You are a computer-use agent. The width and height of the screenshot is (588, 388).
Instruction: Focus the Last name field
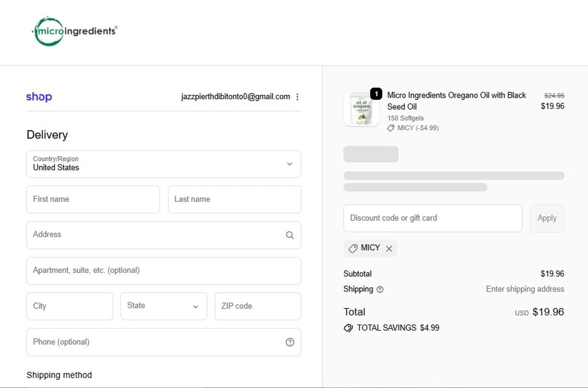coord(234,199)
